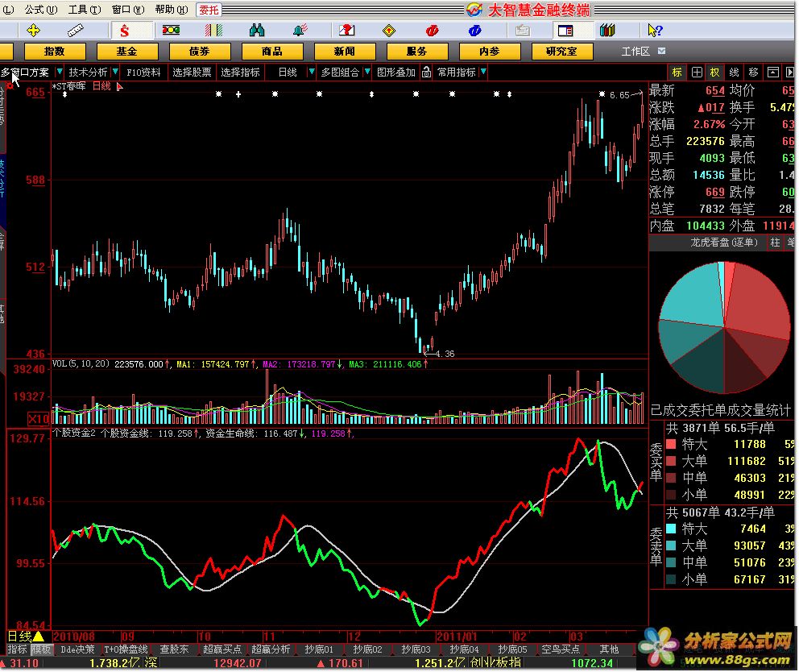Expand the 常用指标 dropdown arrow

coord(483,72)
